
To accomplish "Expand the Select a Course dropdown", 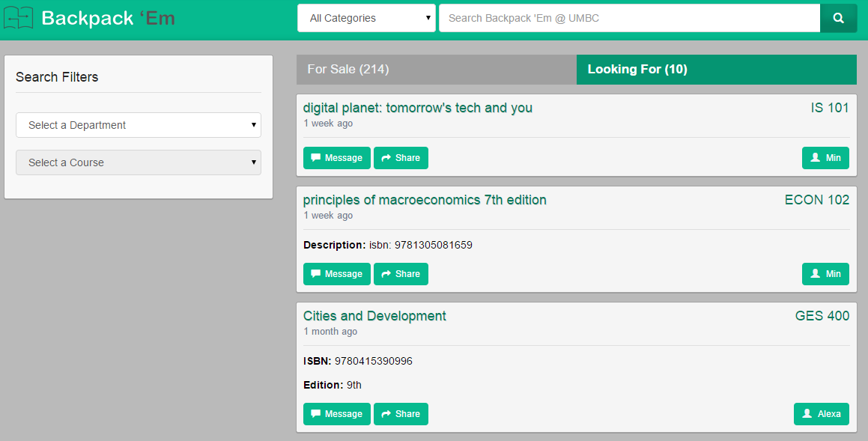I will click(139, 162).
